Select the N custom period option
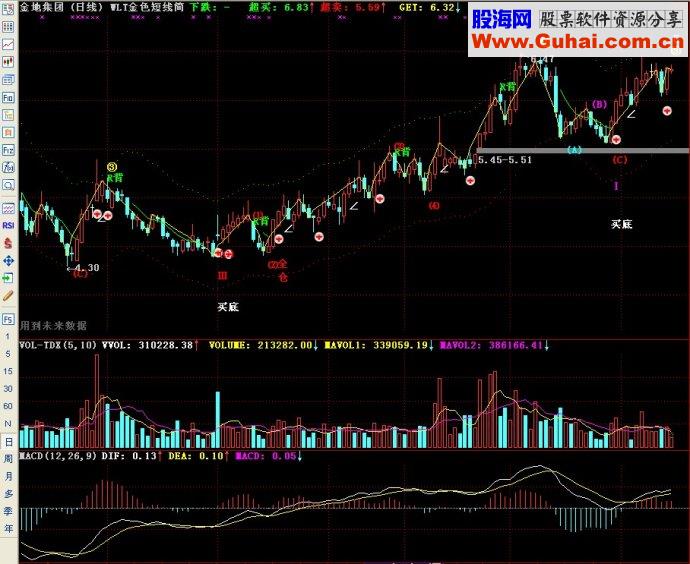This screenshot has width=690, height=564. (7, 423)
